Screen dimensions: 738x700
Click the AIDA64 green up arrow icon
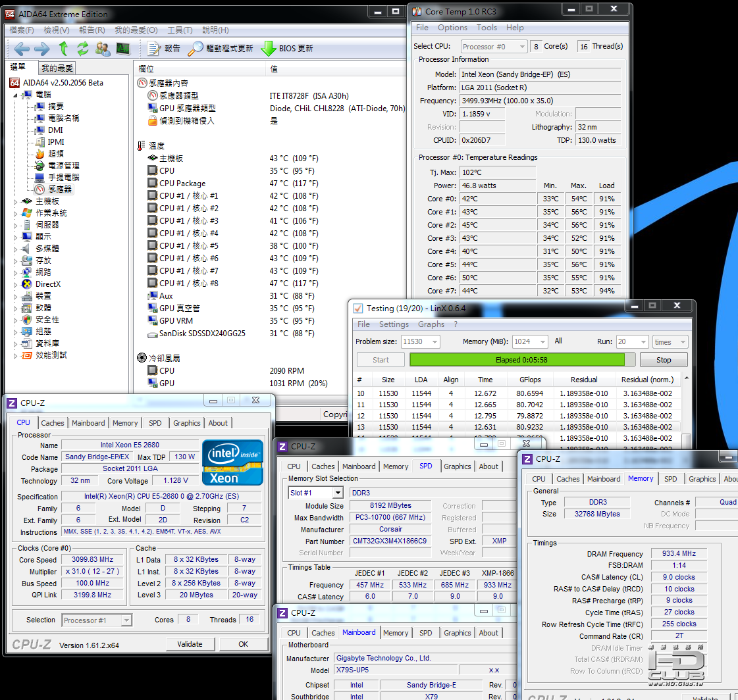click(63, 49)
